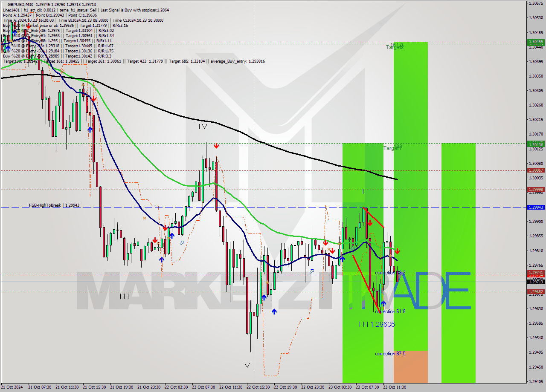The height and width of the screenshot is (392, 546).
Task: Click the 1.29855 price scale value
Action: tap(536, 236)
